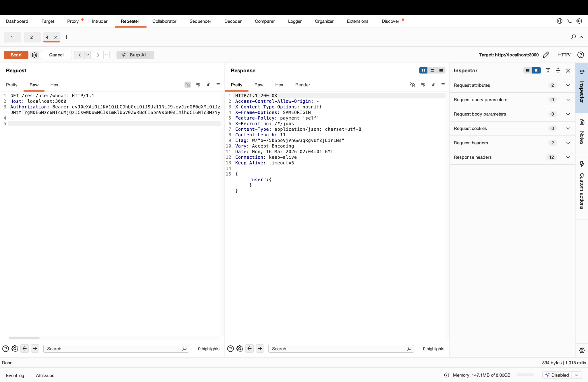Viewport: 588px width, 382px height.
Task: Open the Event log
Action: (15, 375)
